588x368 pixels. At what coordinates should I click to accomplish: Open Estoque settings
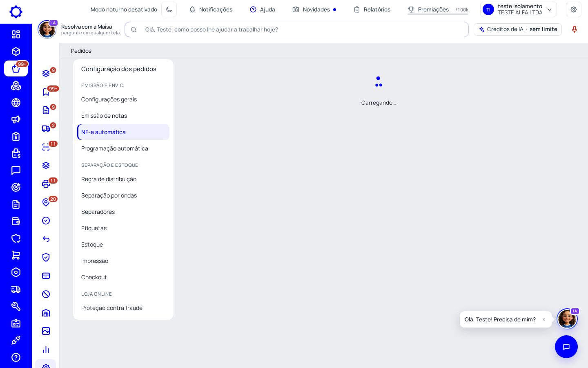coord(123,245)
